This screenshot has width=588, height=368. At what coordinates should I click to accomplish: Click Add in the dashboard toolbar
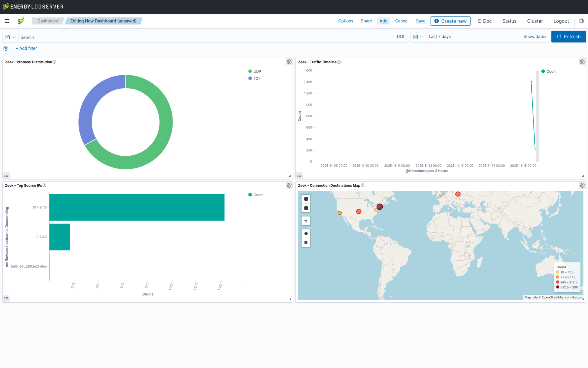click(383, 21)
